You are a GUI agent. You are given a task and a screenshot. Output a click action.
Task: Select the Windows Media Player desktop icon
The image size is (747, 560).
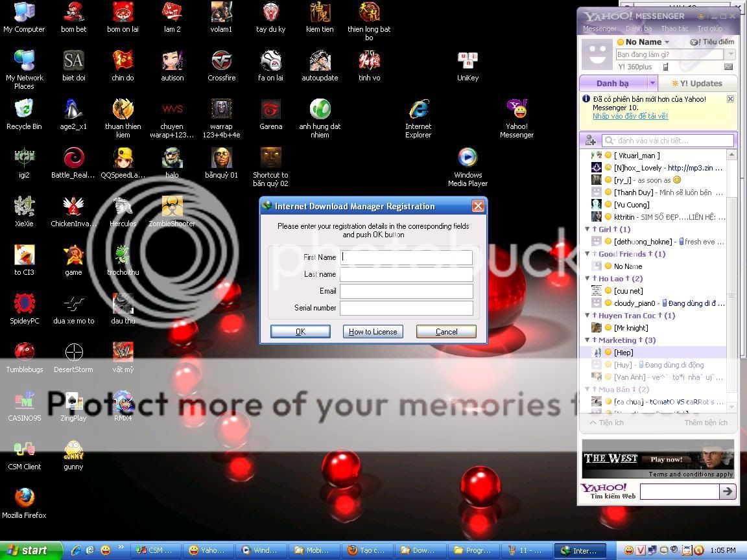[468, 167]
